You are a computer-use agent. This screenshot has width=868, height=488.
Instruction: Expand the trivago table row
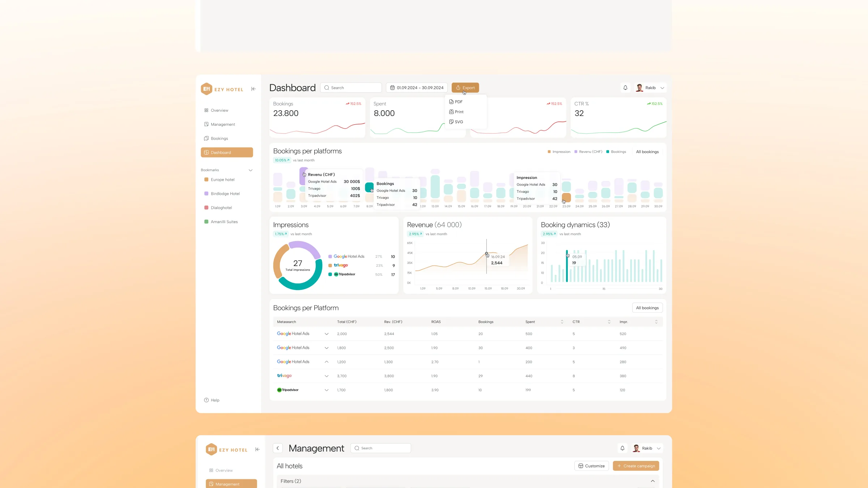coord(327,376)
